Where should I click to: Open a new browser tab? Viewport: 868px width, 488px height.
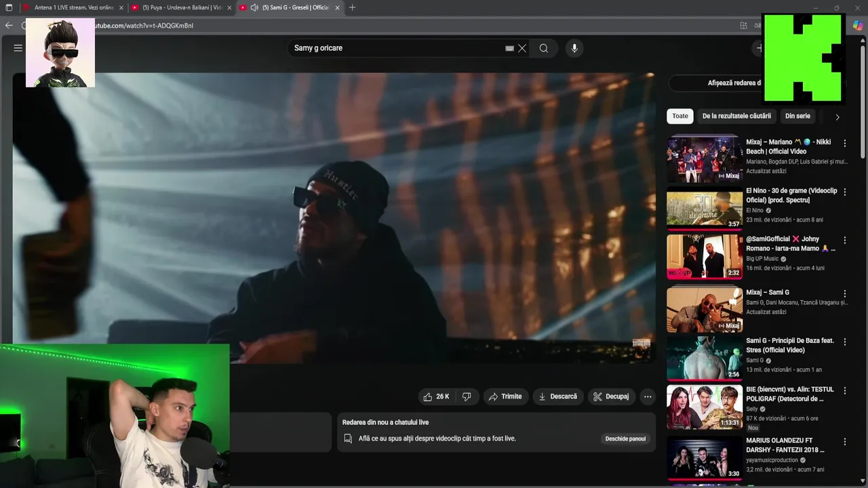[352, 7]
